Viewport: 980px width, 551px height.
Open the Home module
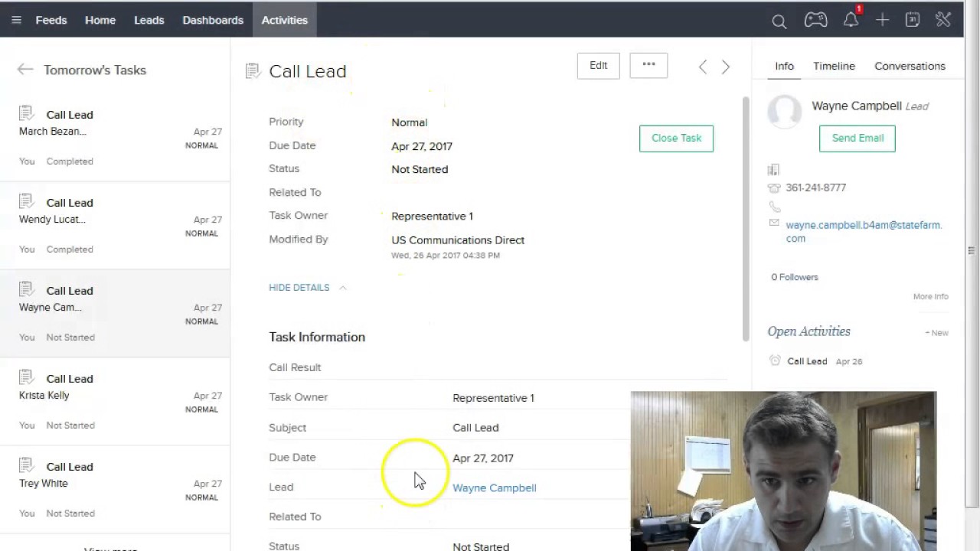[x=100, y=21]
